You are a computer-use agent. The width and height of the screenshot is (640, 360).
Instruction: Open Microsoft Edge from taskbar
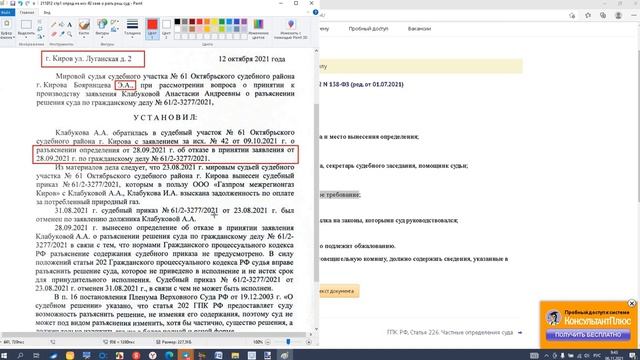click(x=169, y=356)
